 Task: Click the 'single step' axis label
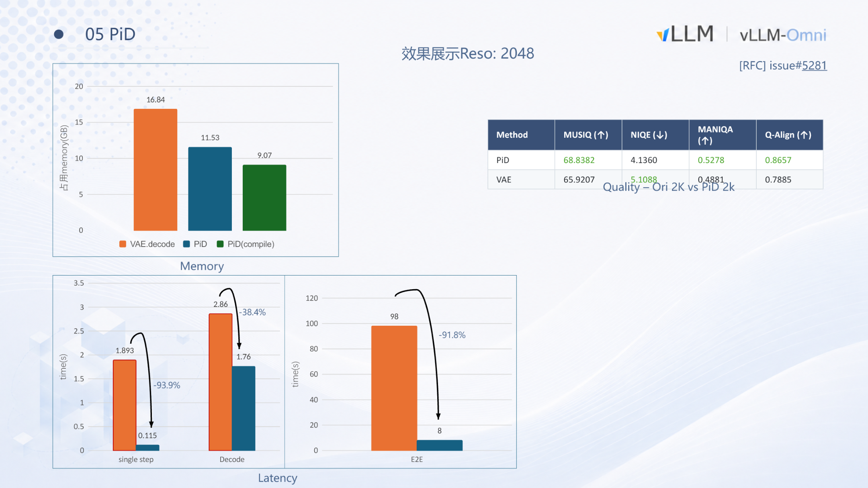(136, 459)
